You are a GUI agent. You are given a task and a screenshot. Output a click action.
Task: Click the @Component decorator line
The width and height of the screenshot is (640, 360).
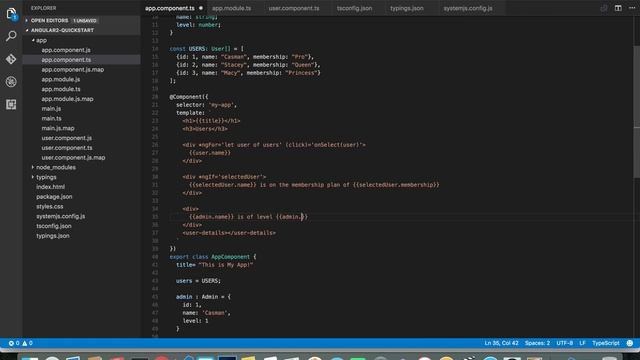point(189,97)
